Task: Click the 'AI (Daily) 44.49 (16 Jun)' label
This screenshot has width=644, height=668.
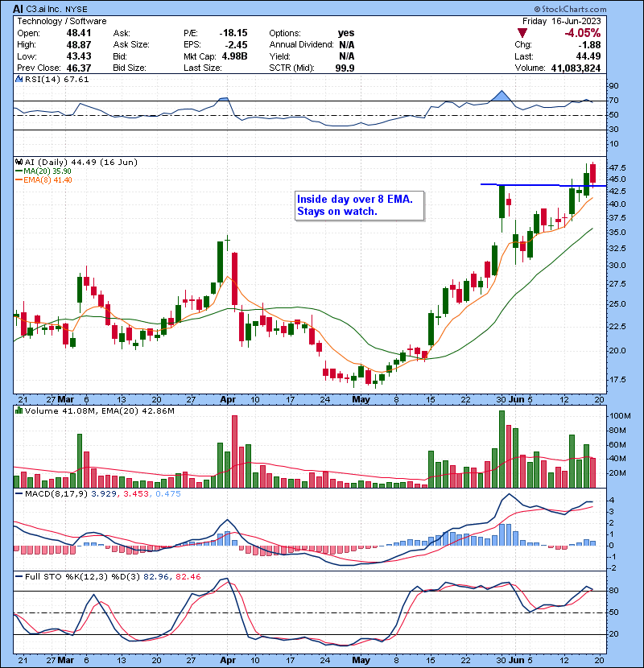Action: tap(81, 162)
